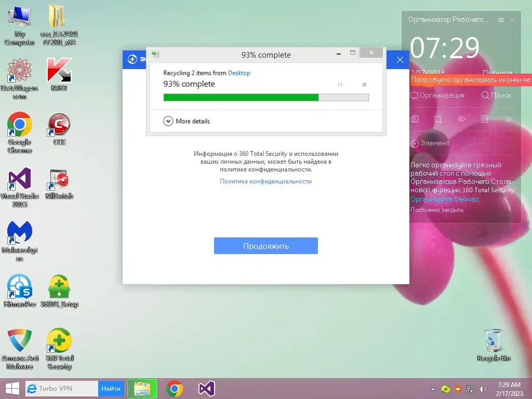This screenshot has width=532, height=399.
Task: Minimize the 93% complete dialog
Action: pos(339,54)
